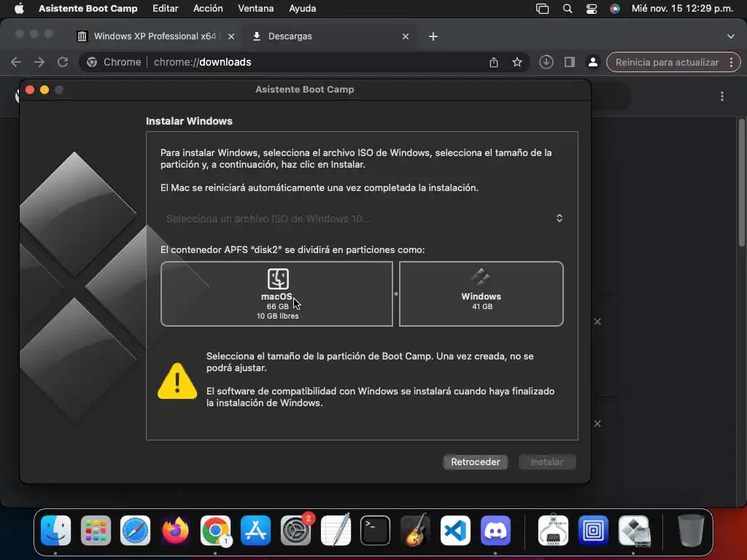Viewport: 747px width, 560px height.
Task: Open the Ayuda menu
Action: pyautogui.click(x=303, y=9)
